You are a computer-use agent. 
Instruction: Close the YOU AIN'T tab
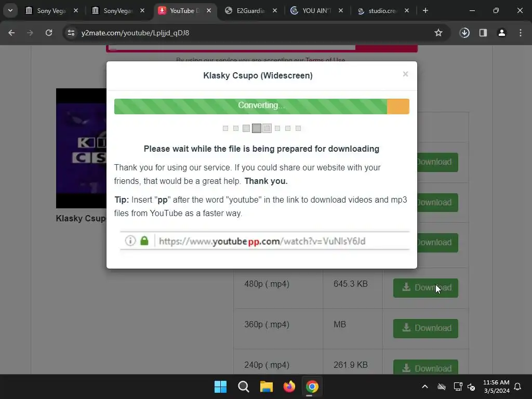pyautogui.click(x=341, y=10)
